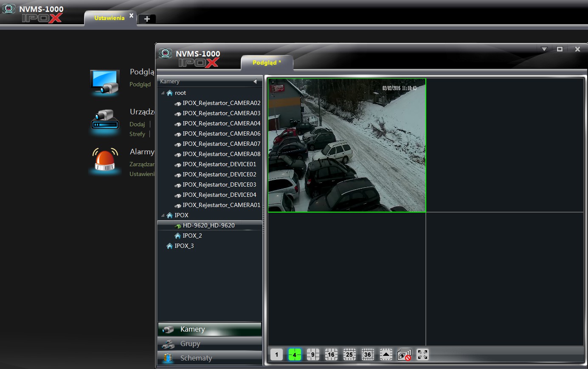This screenshot has height=369, width=588.
Task: Enter full screen view mode
Action: coord(422,355)
